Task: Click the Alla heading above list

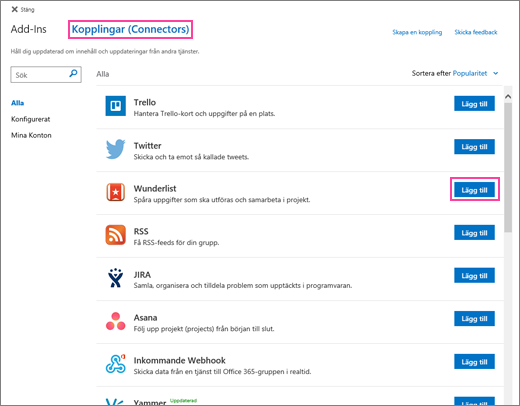Action: pyautogui.click(x=103, y=74)
